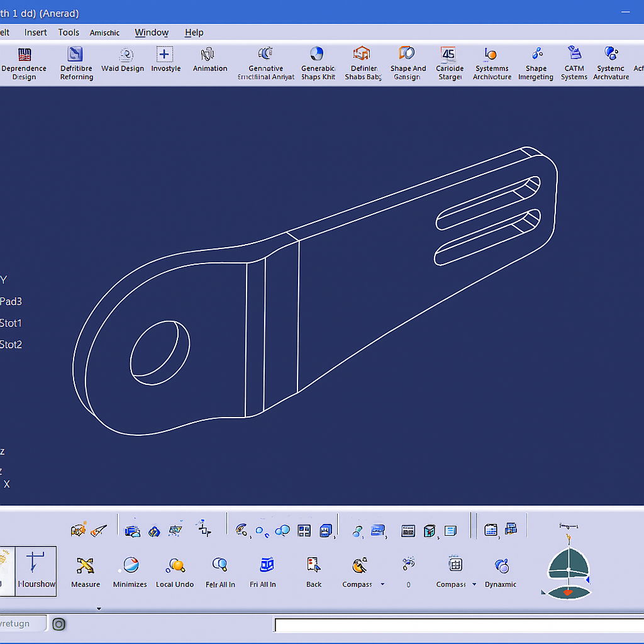
Task: Select Stot2 in the specification tree
Action: [x=11, y=345]
